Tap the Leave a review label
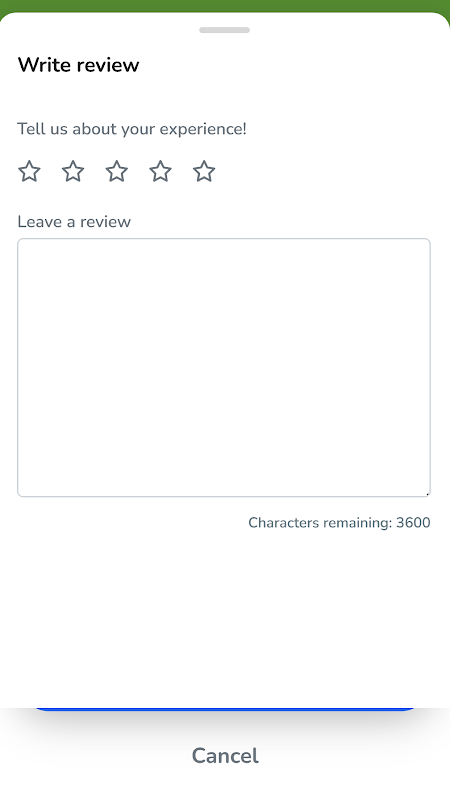Image resolution: width=450 pixels, height=800 pixels. [x=74, y=221]
